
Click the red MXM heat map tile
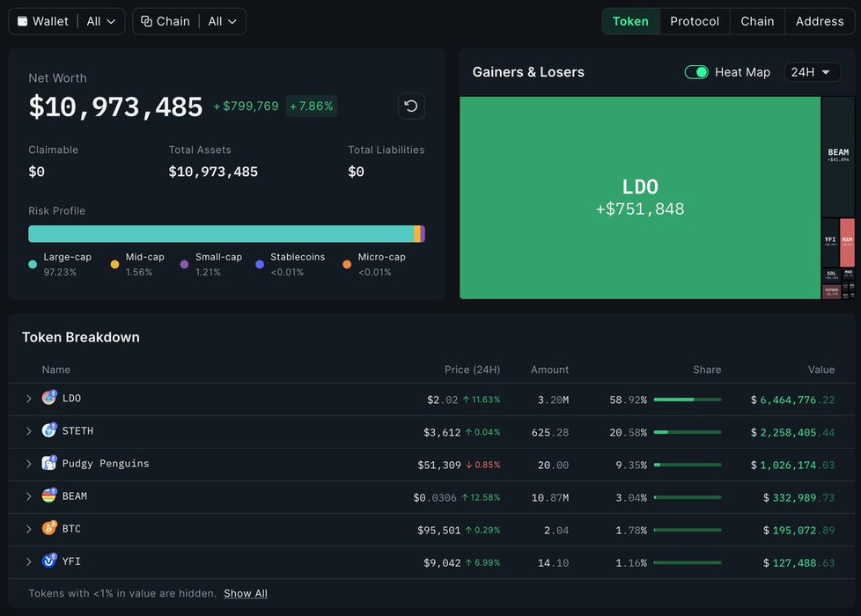pyautogui.click(x=847, y=242)
